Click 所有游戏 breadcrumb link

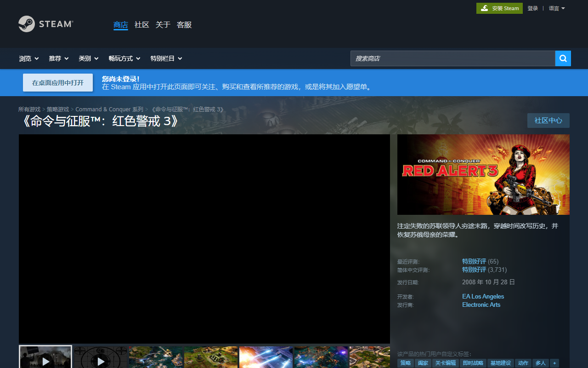point(29,109)
